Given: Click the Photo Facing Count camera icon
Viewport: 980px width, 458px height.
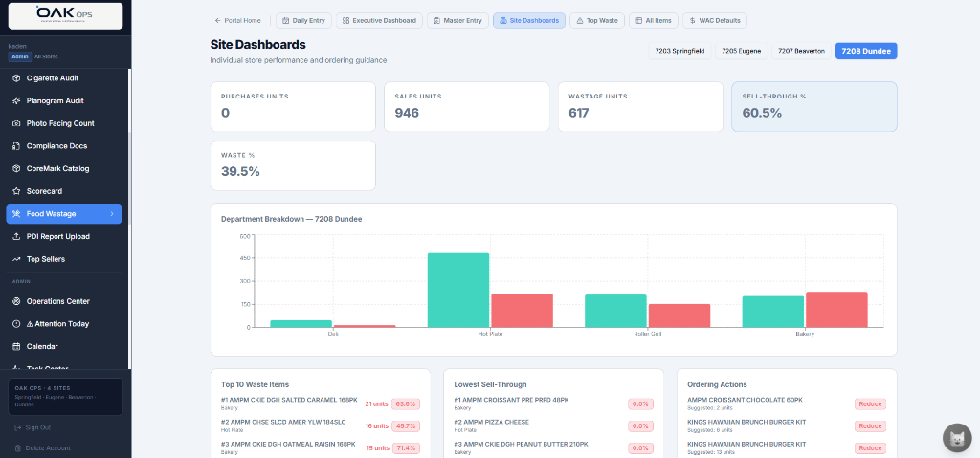Looking at the screenshot, I should tap(17, 123).
